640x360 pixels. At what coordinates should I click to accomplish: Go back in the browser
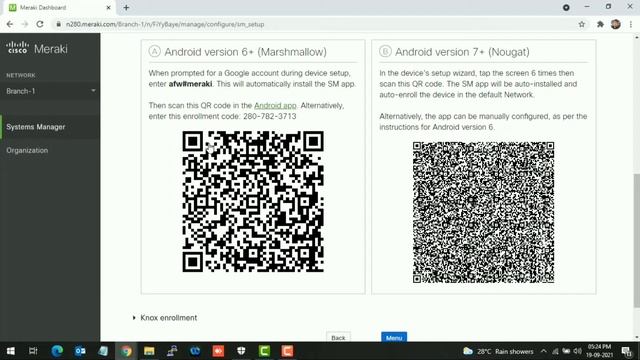click(10, 24)
